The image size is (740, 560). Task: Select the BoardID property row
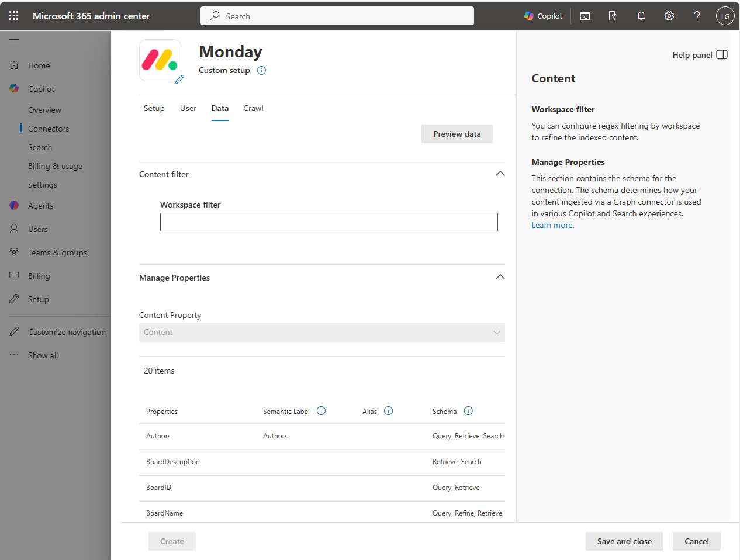pyautogui.click(x=322, y=488)
